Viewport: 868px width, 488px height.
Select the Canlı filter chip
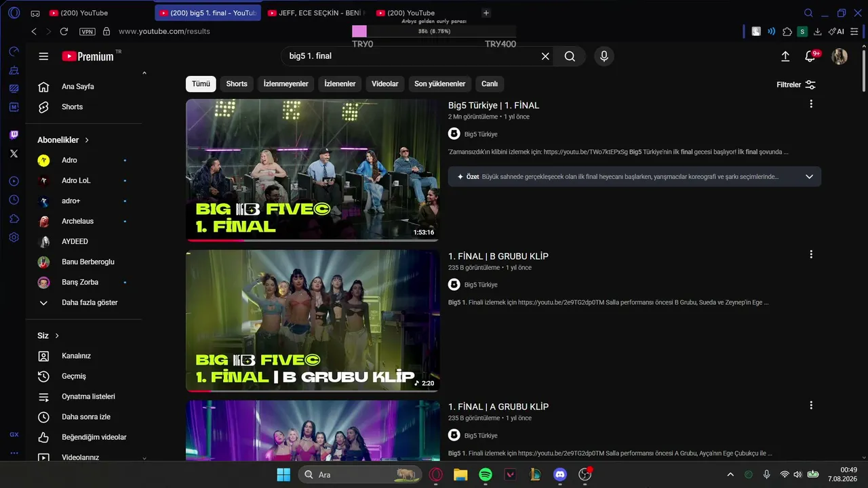490,84
